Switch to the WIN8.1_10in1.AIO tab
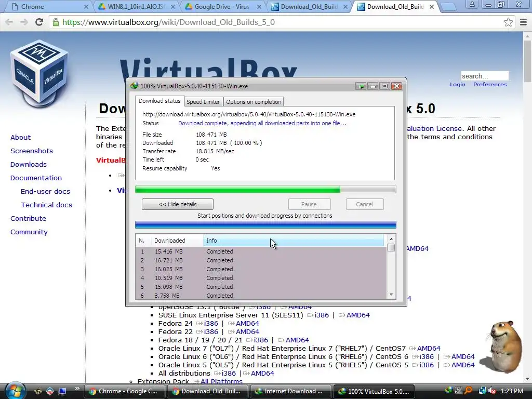This screenshot has width=532, height=399. (137, 6)
